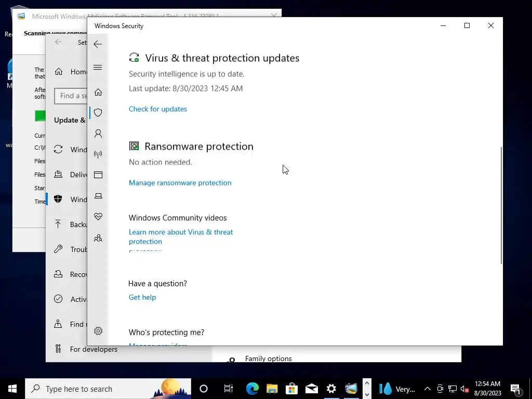Click back arrow in Settings window
The width and height of the screenshot is (532, 399).
[58, 42]
